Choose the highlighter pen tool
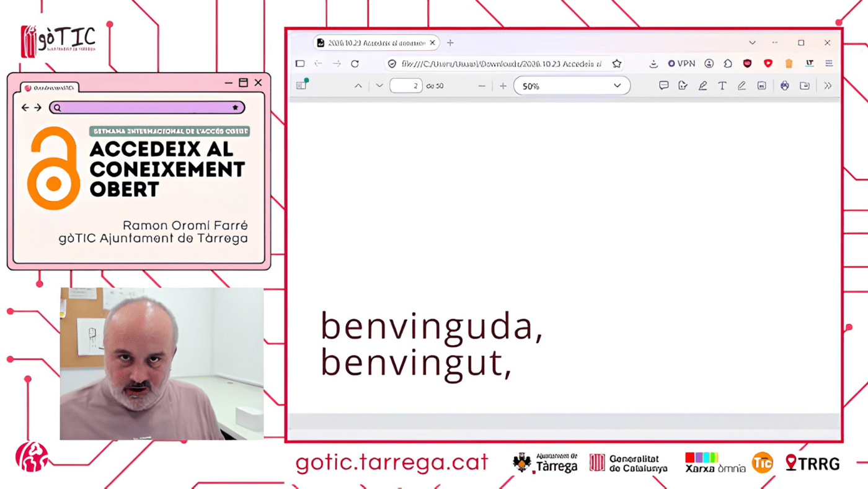The width and height of the screenshot is (868, 489). coord(702,86)
